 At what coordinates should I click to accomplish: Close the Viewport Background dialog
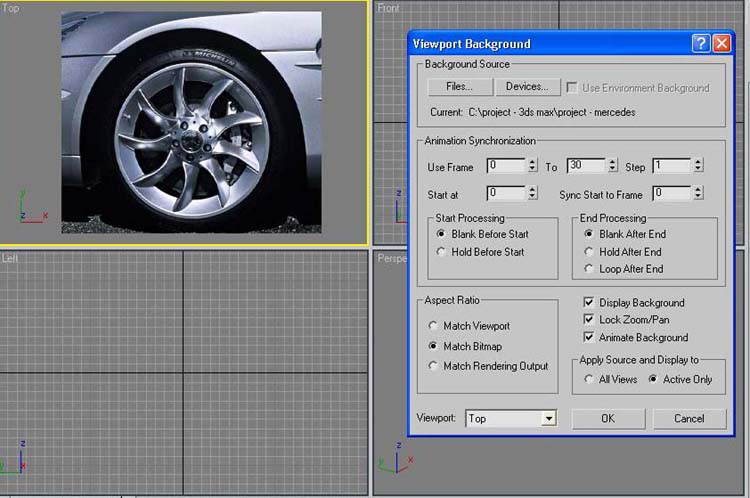coord(721,43)
